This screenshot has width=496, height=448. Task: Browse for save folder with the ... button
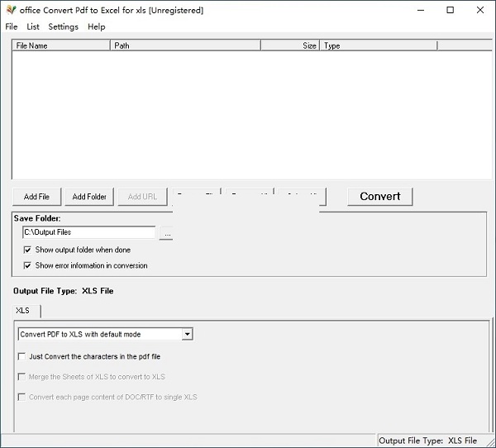[x=166, y=233]
